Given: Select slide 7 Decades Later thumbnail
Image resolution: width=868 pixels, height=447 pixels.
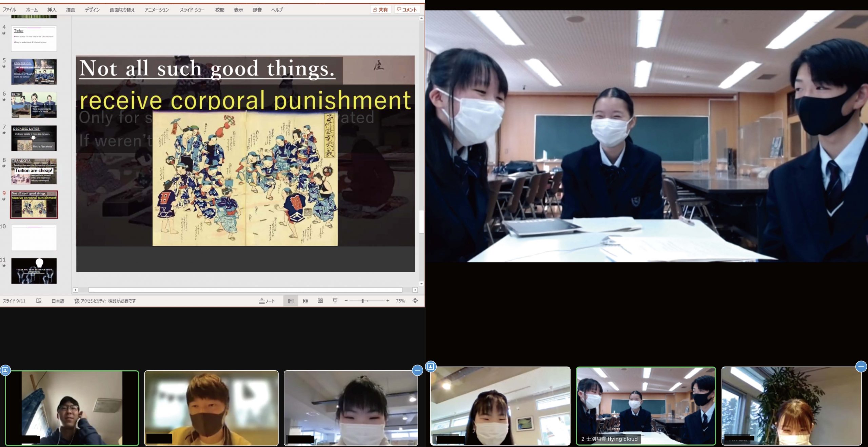Looking at the screenshot, I should [34, 138].
